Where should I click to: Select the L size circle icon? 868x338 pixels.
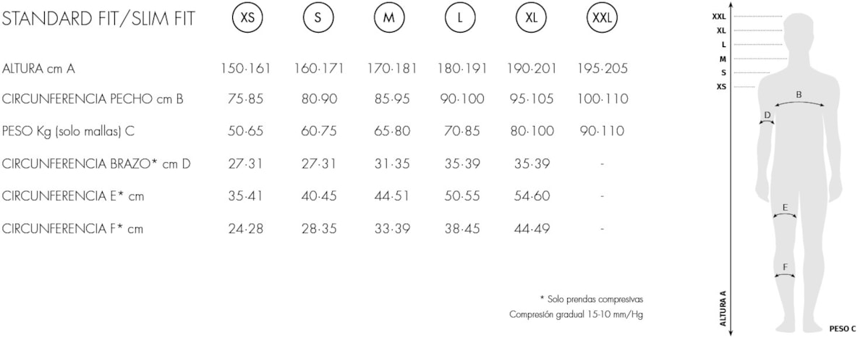point(460,20)
